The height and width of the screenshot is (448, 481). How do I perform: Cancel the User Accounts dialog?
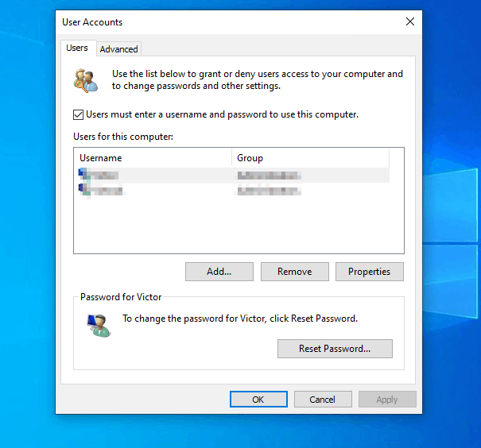[x=323, y=400]
